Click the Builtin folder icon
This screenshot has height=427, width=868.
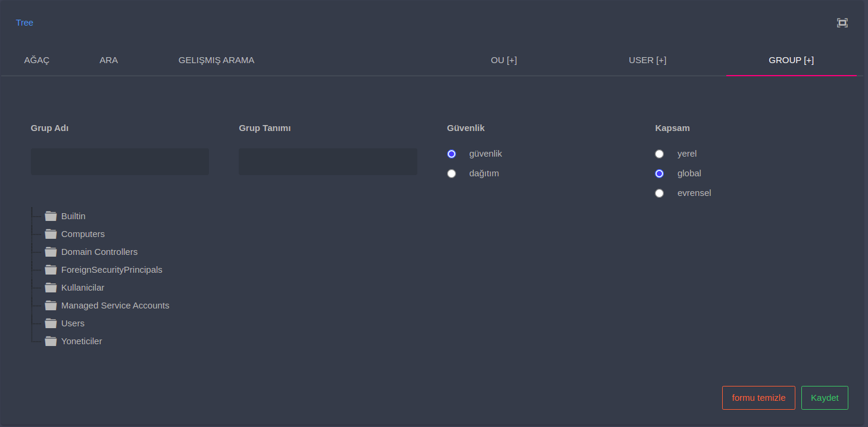pos(51,216)
